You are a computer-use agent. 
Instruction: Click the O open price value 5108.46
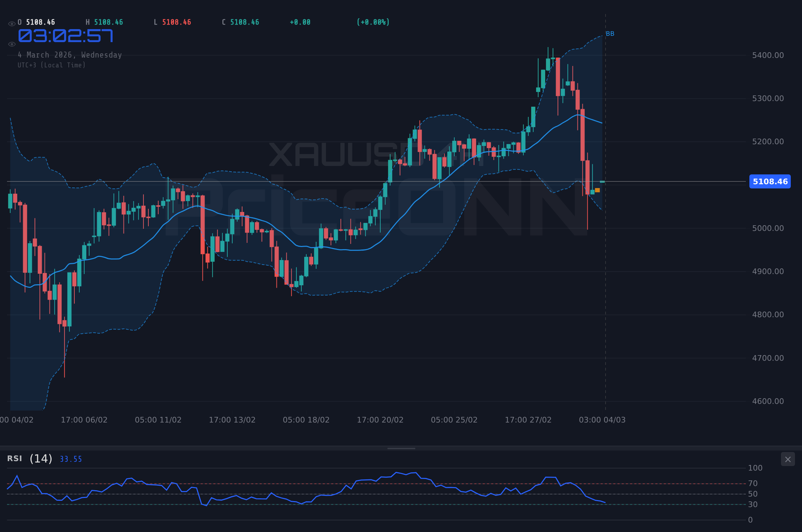click(40, 22)
